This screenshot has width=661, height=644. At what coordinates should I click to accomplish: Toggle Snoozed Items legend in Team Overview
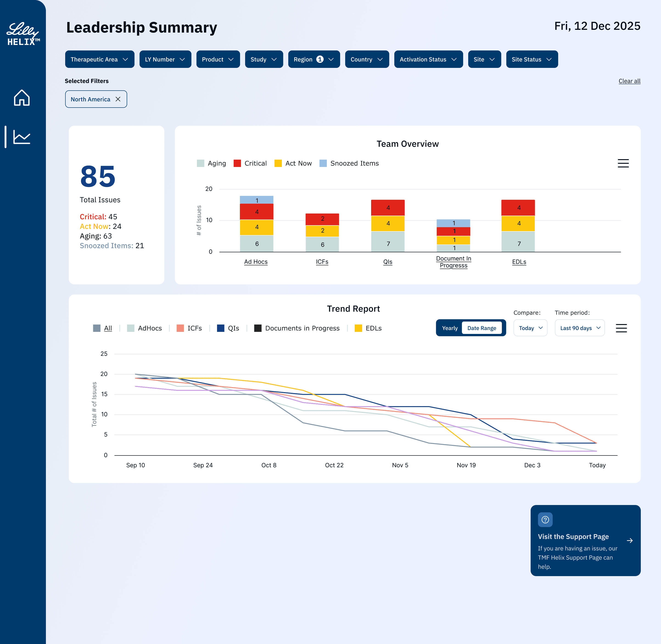pyautogui.click(x=354, y=163)
